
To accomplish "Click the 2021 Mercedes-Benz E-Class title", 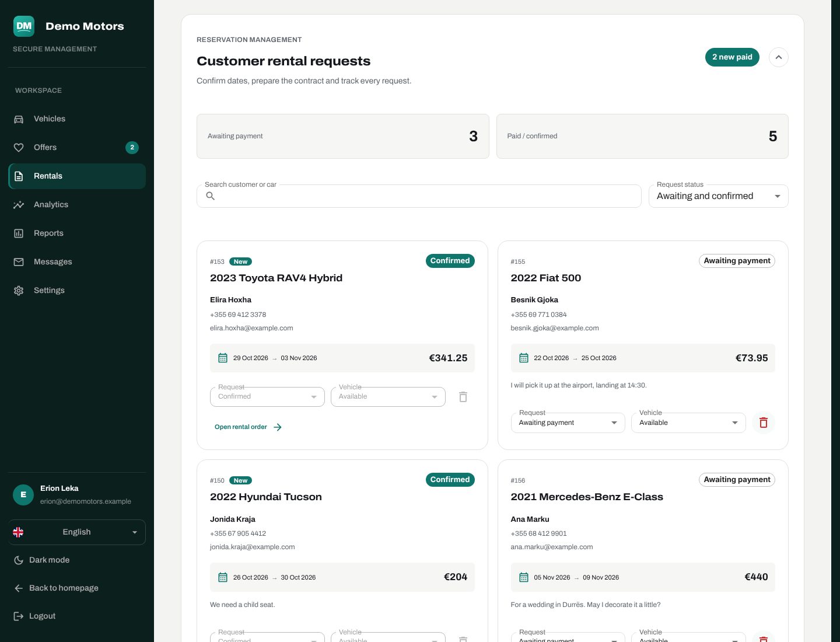I will (587, 497).
